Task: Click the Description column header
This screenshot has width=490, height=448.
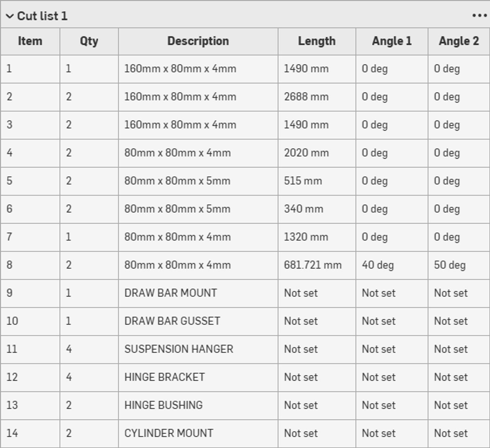Action: pyautogui.click(x=198, y=41)
